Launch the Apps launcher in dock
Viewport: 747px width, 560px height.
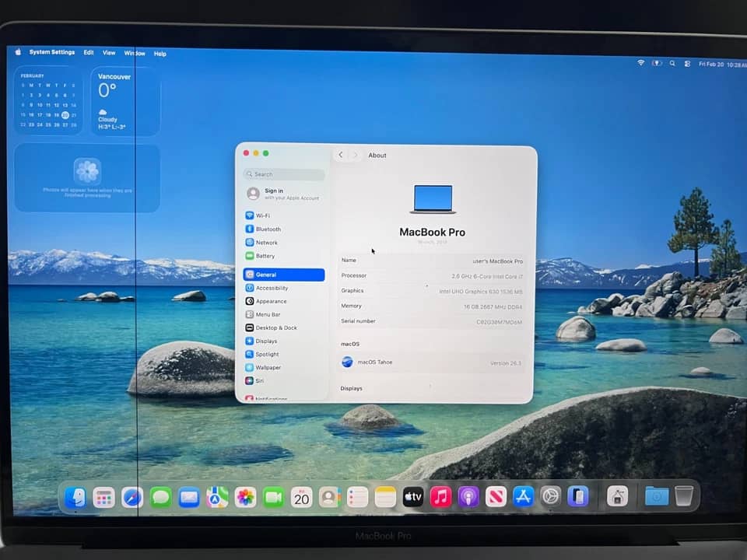click(x=103, y=498)
